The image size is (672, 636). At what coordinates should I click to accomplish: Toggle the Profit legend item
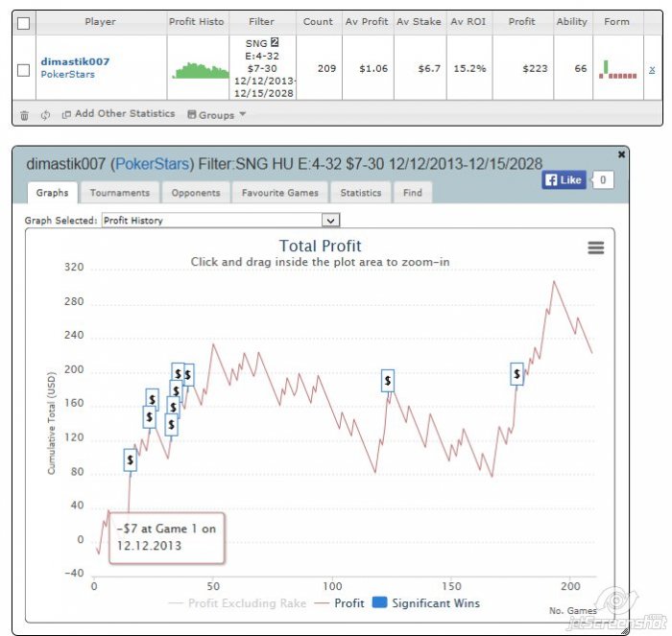340,603
